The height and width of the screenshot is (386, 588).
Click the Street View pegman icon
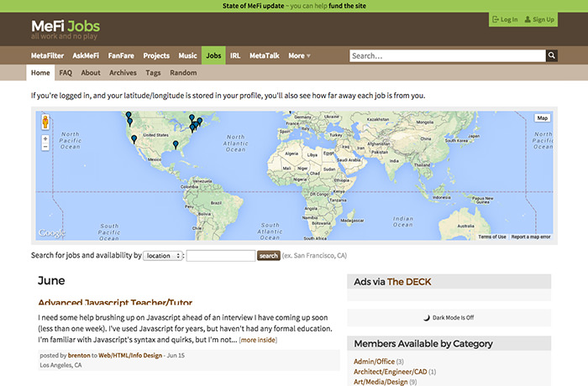pos(45,122)
